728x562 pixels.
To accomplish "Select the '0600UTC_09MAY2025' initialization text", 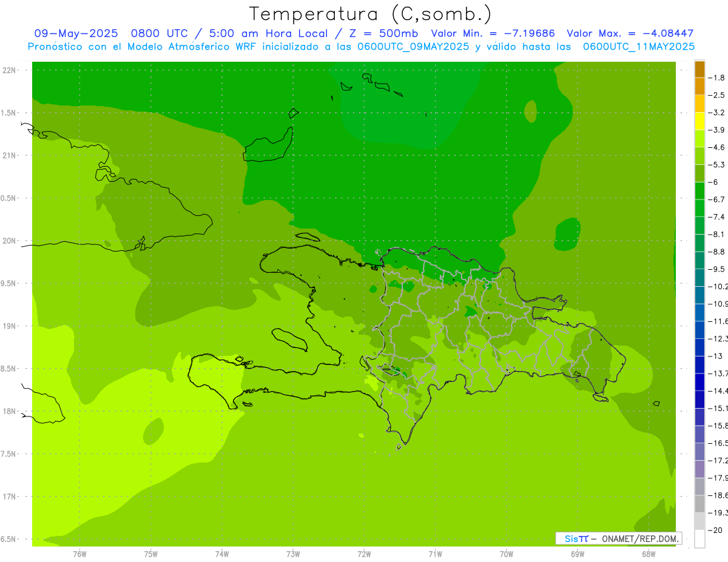I will click(413, 47).
